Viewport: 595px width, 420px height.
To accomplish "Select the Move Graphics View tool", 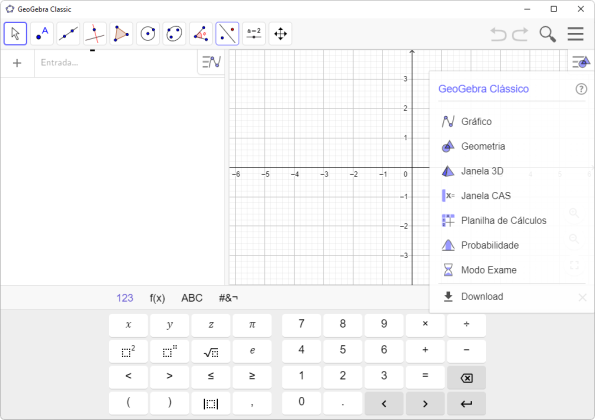I will point(280,34).
